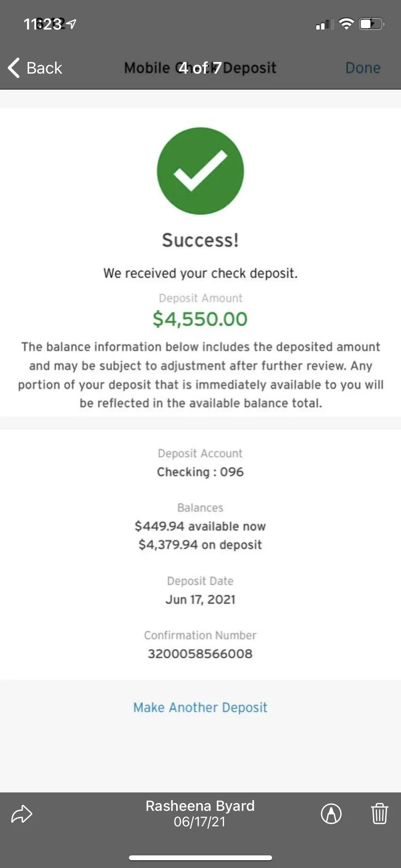Tap the battery indicator icon
The height and width of the screenshot is (868, 401).
(x=371, y=24)
